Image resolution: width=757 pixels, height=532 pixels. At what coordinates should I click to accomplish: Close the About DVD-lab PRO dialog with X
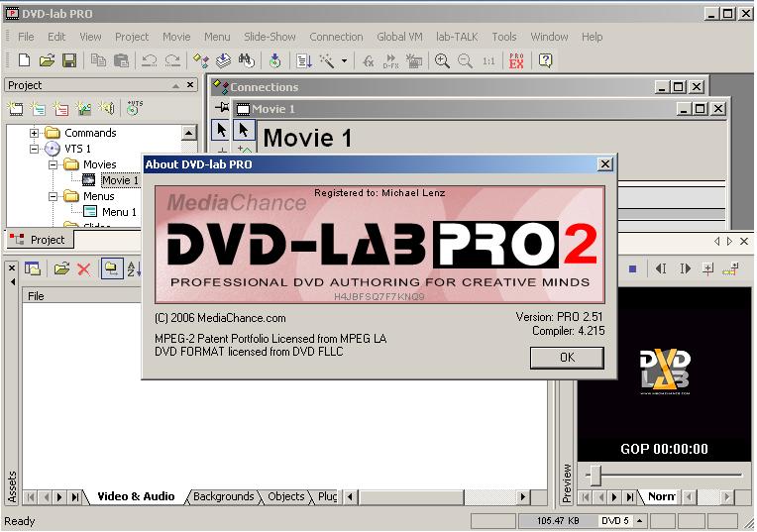point(605,164)
